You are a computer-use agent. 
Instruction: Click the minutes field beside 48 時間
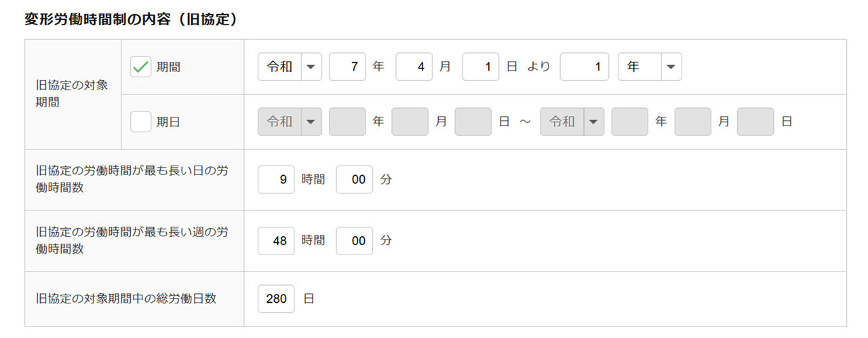click(354, 240)
